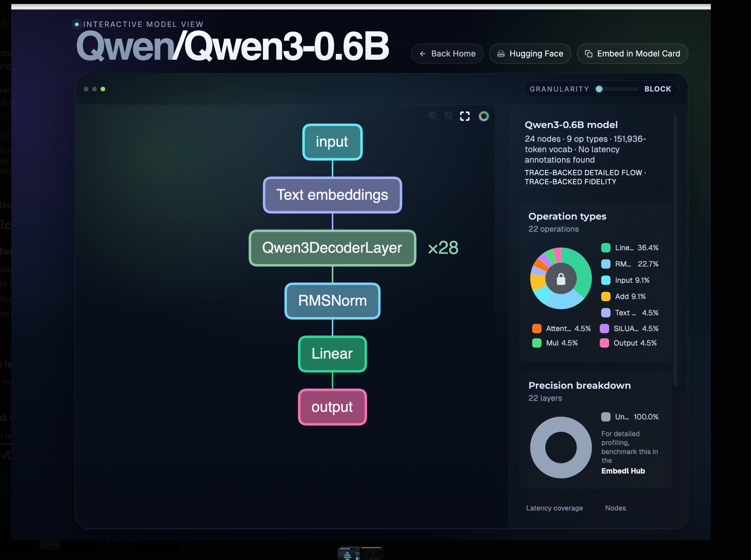Click the Text ... 4.5% legend swatch

pyautogui.click(x=606, y=313)
